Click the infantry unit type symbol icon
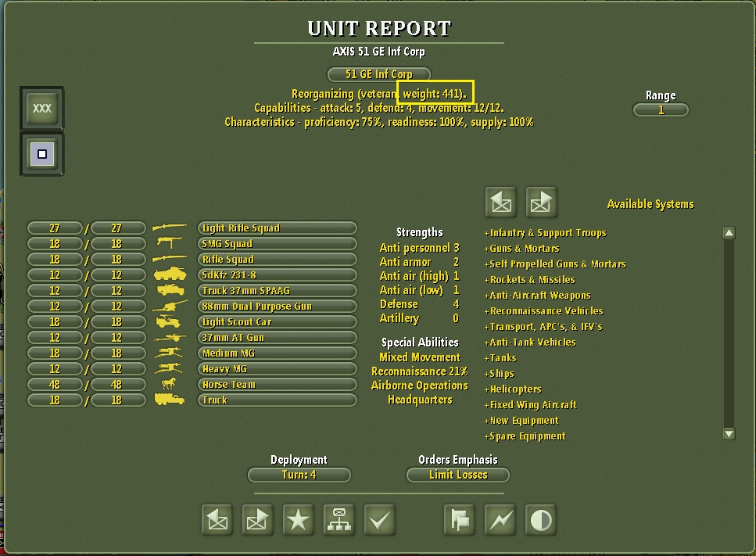This screenshot has width=756, height=556. [42, 154]
